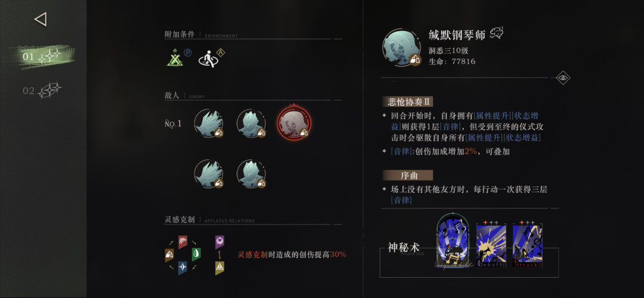Open the Attack arcane skill card
This screenshot has height=298, width=644.
(527, 245)
